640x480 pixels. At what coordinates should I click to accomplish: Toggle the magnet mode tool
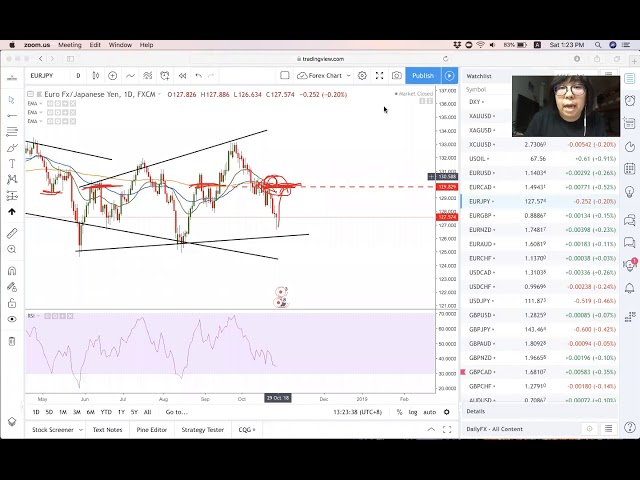(x=12, y=270)
